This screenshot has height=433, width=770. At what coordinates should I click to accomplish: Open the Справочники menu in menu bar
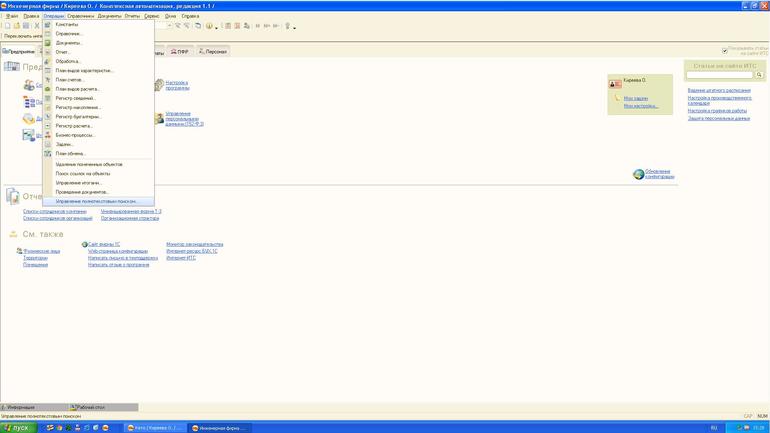pyautogui.click(x=80, y=16)
